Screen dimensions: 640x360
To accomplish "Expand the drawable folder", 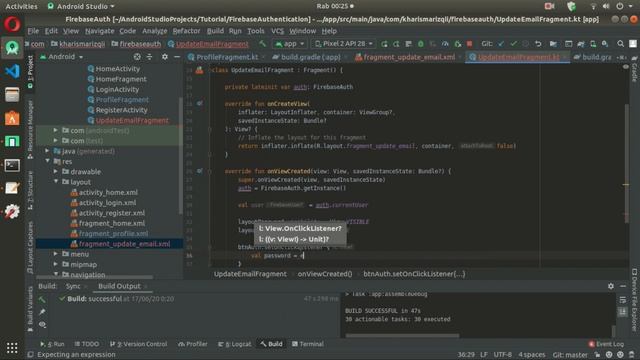I will coord(56,171).
